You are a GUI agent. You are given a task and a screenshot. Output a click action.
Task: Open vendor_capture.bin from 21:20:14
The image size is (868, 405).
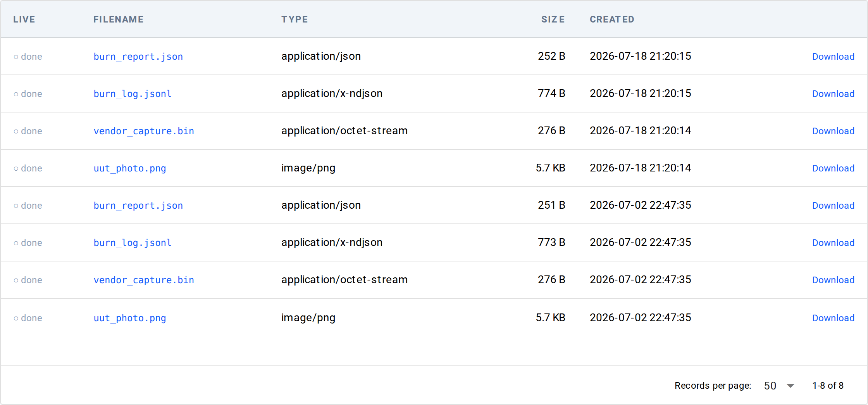[x=144, y=131]
